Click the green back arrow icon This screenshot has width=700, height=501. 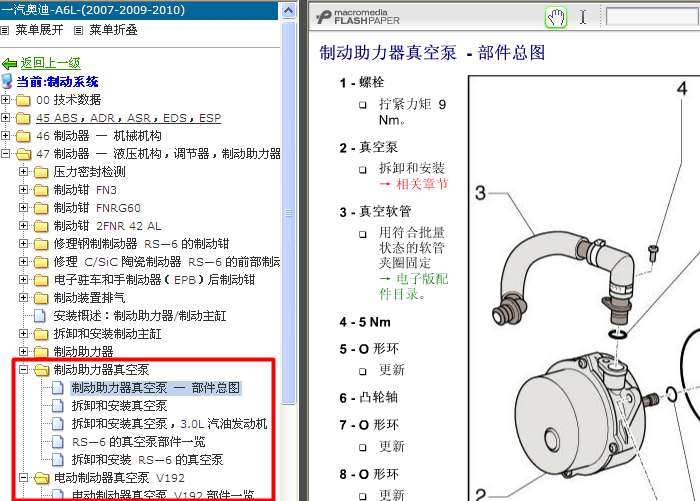9,63
